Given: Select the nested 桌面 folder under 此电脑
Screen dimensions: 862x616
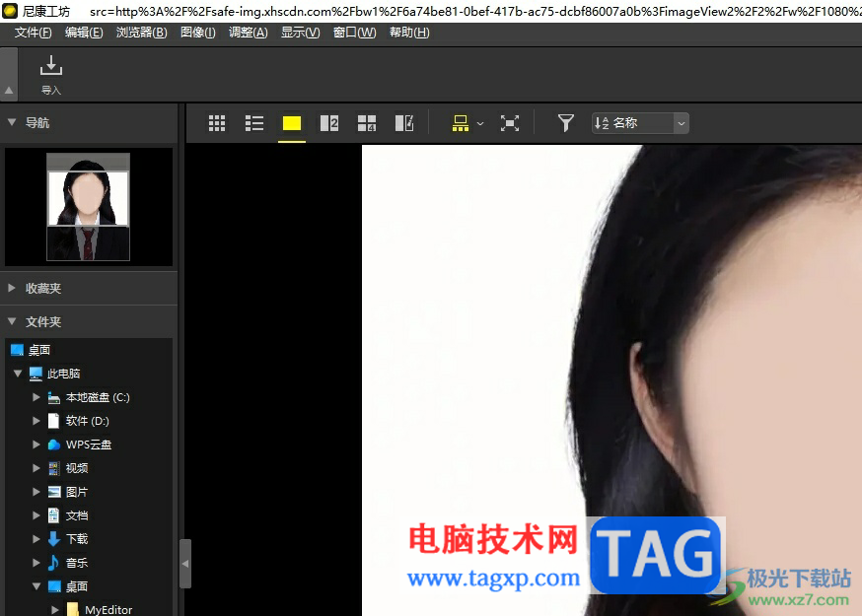Looking at the screenshot, I should 76,586.
